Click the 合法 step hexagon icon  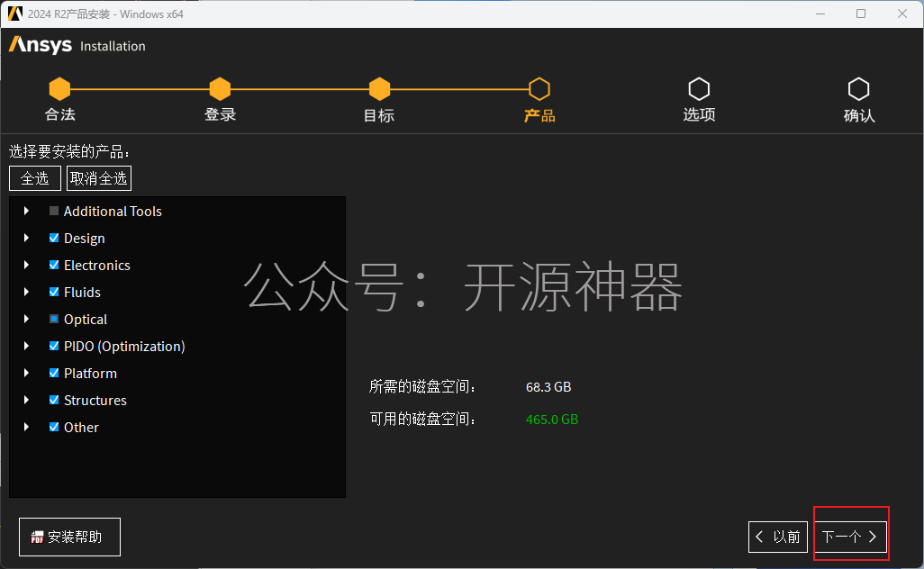point(59,89)
